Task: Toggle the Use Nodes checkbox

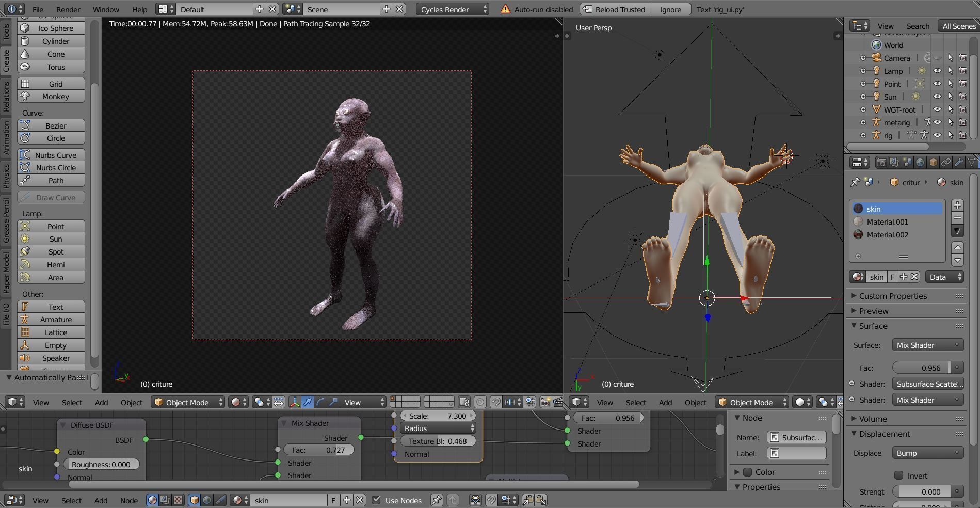Action: tap(377, 500)
